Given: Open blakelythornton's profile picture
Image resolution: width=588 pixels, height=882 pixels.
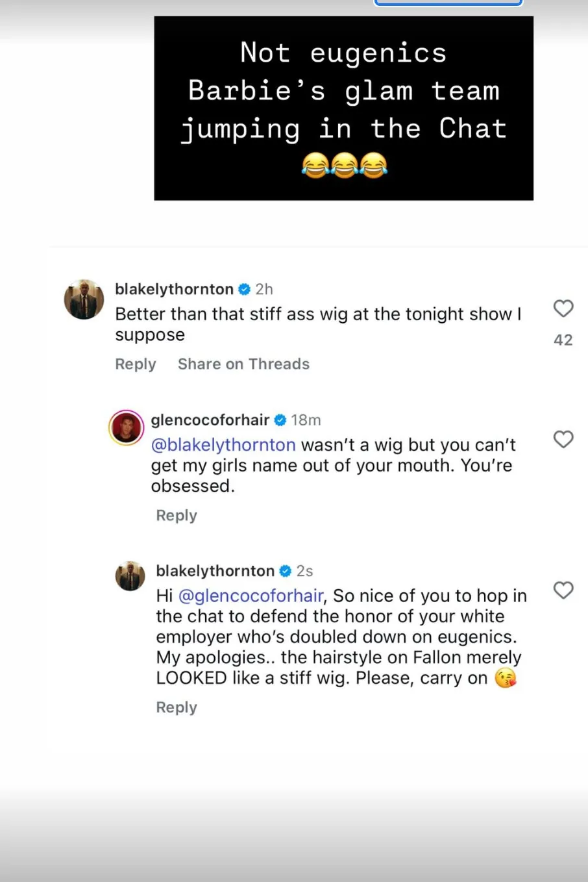Looking at the screenshot, I should (84, 299).
